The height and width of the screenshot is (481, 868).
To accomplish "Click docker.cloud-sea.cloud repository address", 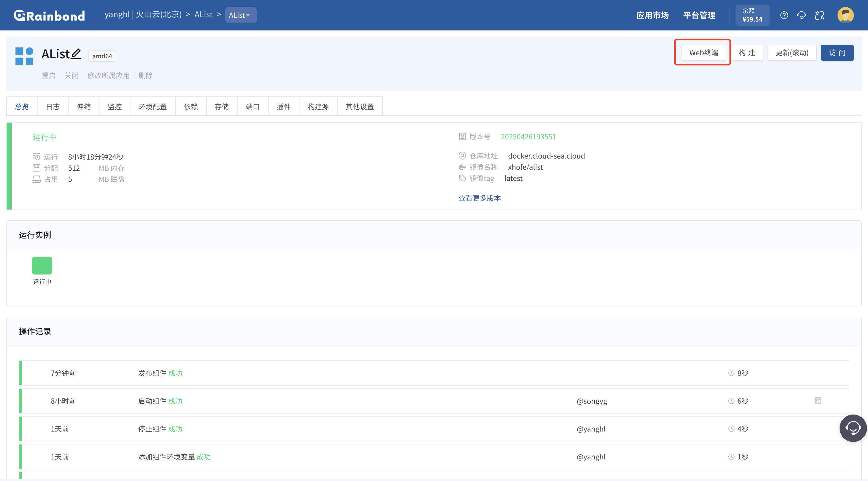I will 546,156.
